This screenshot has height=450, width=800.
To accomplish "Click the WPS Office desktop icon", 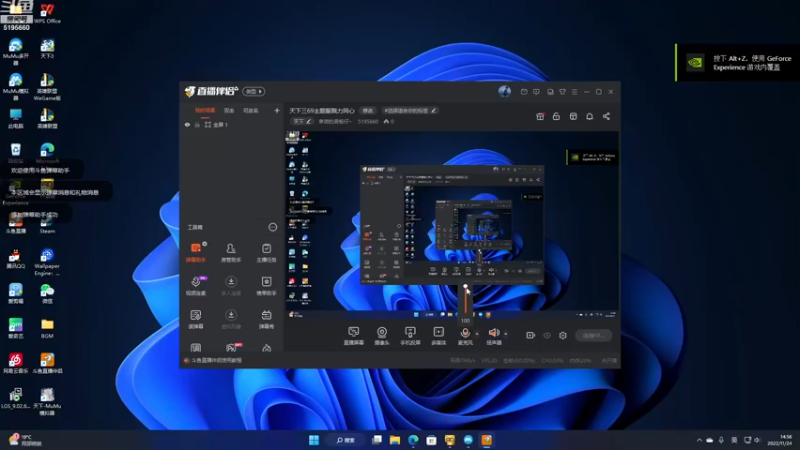I will [x=47, y=13].
